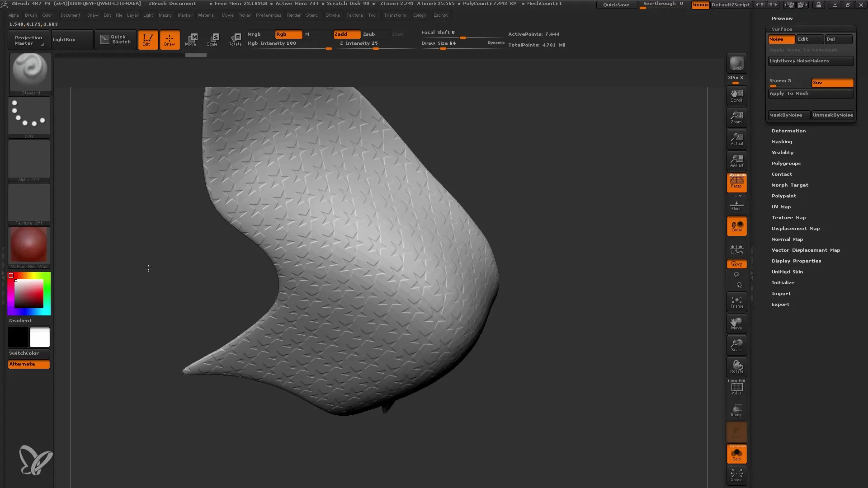Expand the UV Map subpalette

coord(781,207)
